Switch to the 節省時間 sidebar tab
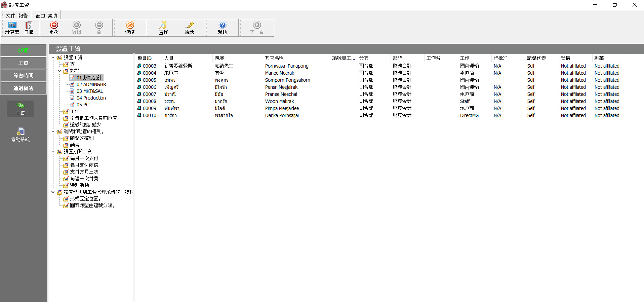Screen dimensions: 644x302 tap(24, 75)
